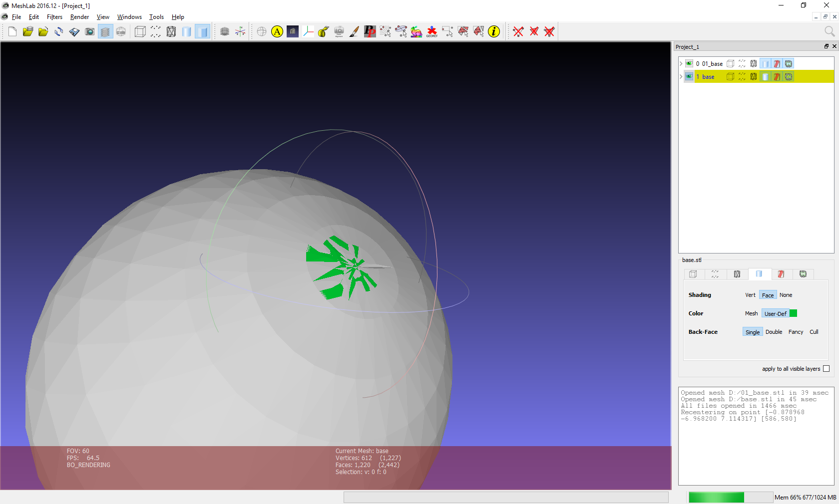
Task: Open the Filters menu
Action: [x=54, y=17]
